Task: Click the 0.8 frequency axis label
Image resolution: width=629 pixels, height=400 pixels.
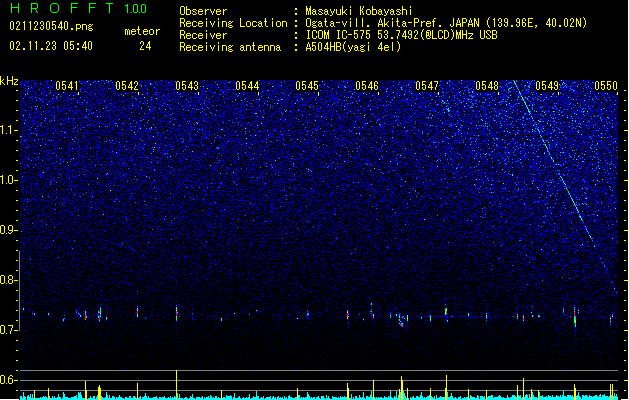Action: (x=9, y=280)
